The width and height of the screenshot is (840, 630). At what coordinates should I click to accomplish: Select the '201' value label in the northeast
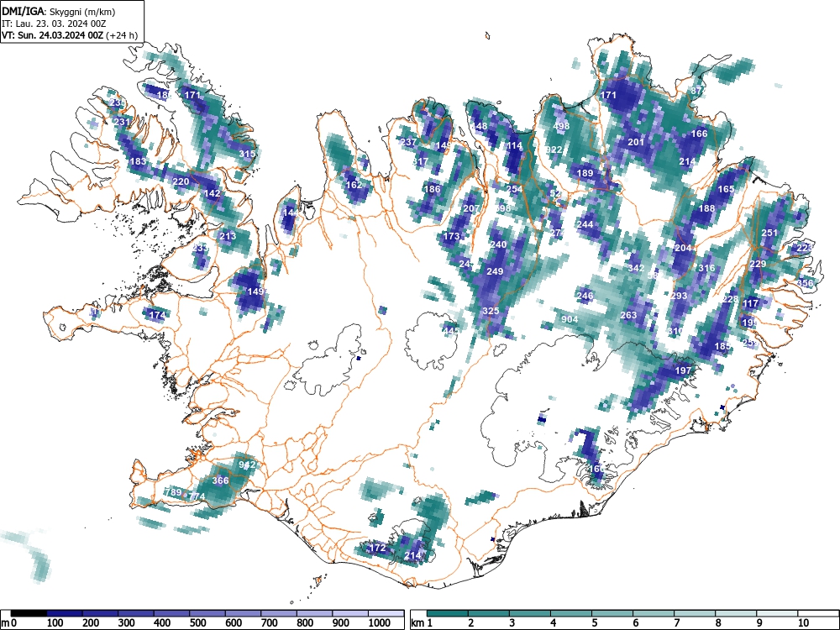[x=636, y=142]
